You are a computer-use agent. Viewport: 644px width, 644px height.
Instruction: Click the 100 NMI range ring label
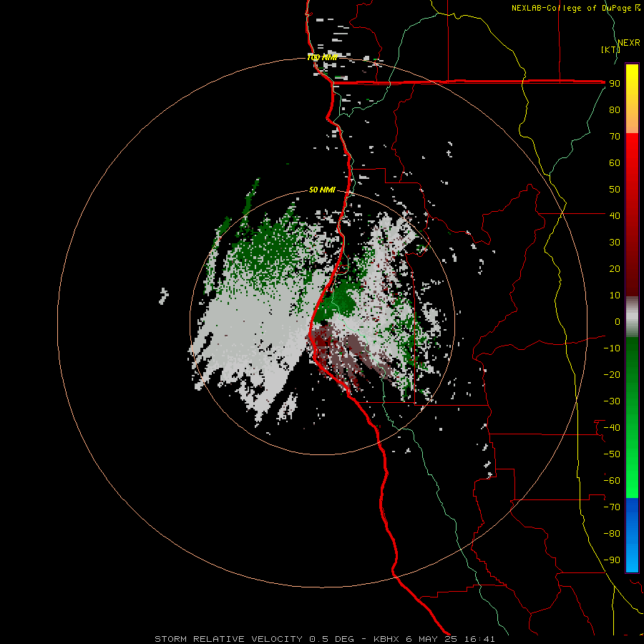322,57
